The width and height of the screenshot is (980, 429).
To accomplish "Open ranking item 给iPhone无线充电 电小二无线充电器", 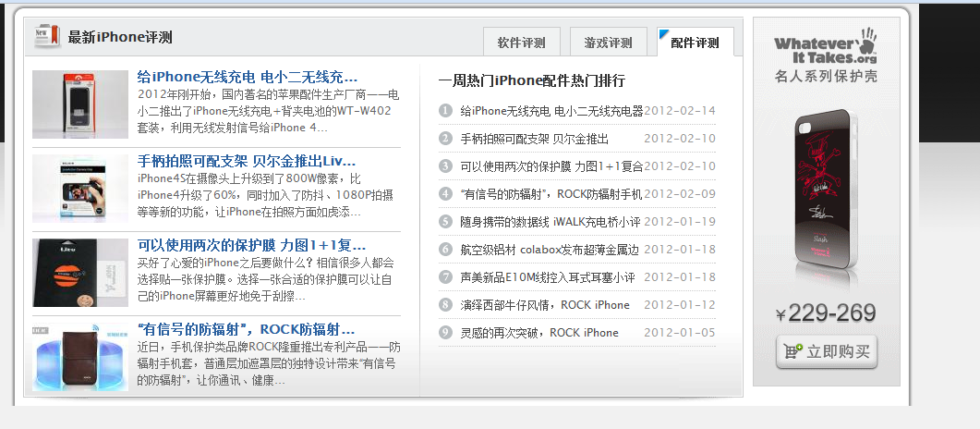I will pyautogui.click(x=551, y=111).
